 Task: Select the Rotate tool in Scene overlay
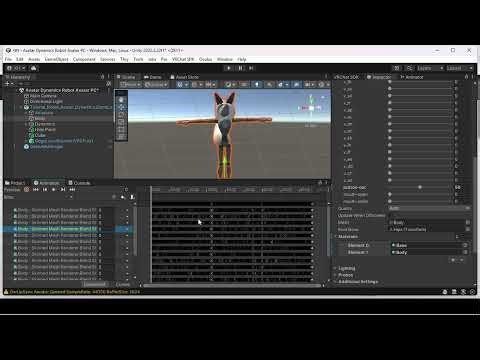coord(121,114)
